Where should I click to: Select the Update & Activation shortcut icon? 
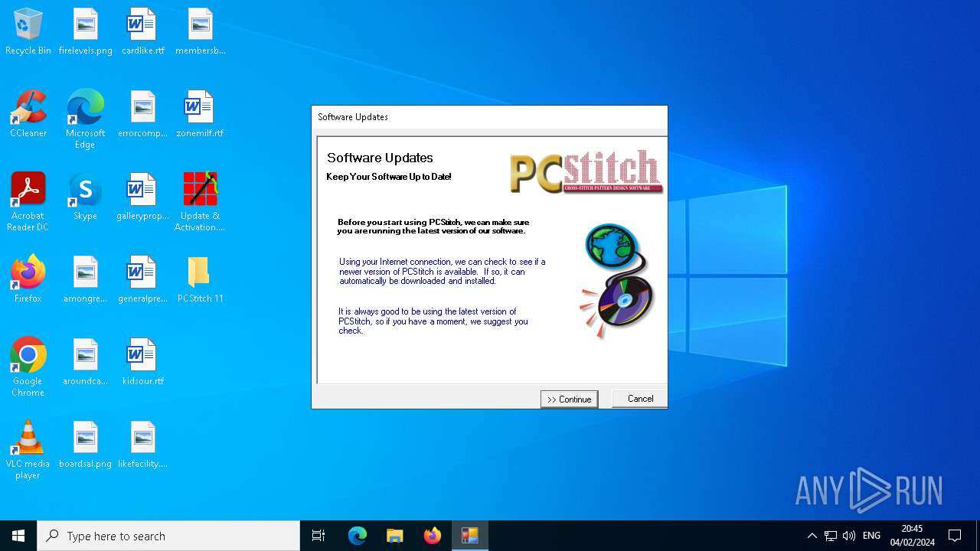point(201,203)
